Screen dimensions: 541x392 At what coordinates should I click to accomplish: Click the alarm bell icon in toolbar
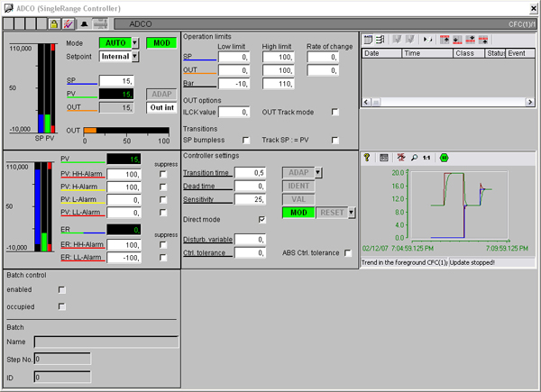click(84, 23)
